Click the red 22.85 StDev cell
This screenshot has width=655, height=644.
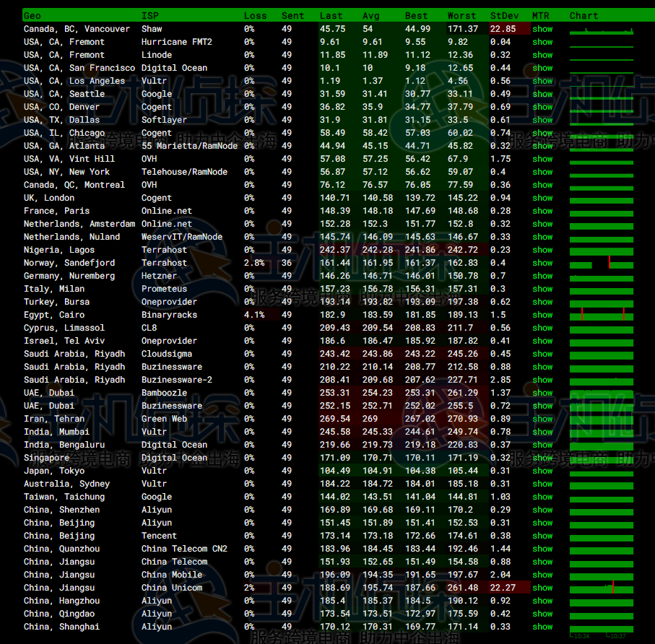[503, 29]
